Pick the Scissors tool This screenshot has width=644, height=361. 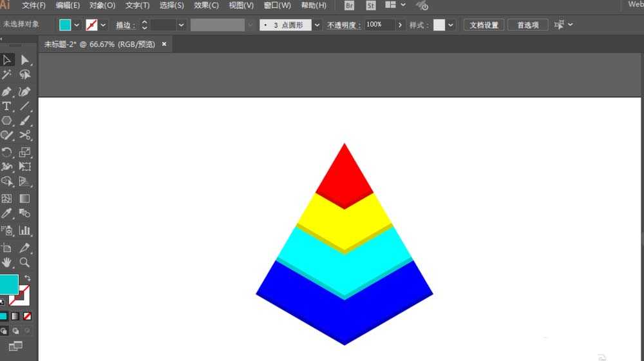click(24, 135)
